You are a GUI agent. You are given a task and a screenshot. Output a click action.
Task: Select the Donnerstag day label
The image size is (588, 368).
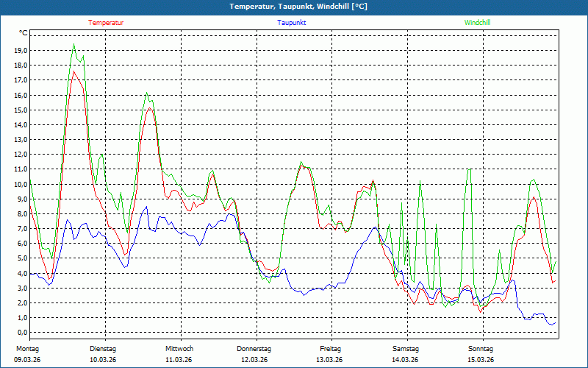pos(254,349)
